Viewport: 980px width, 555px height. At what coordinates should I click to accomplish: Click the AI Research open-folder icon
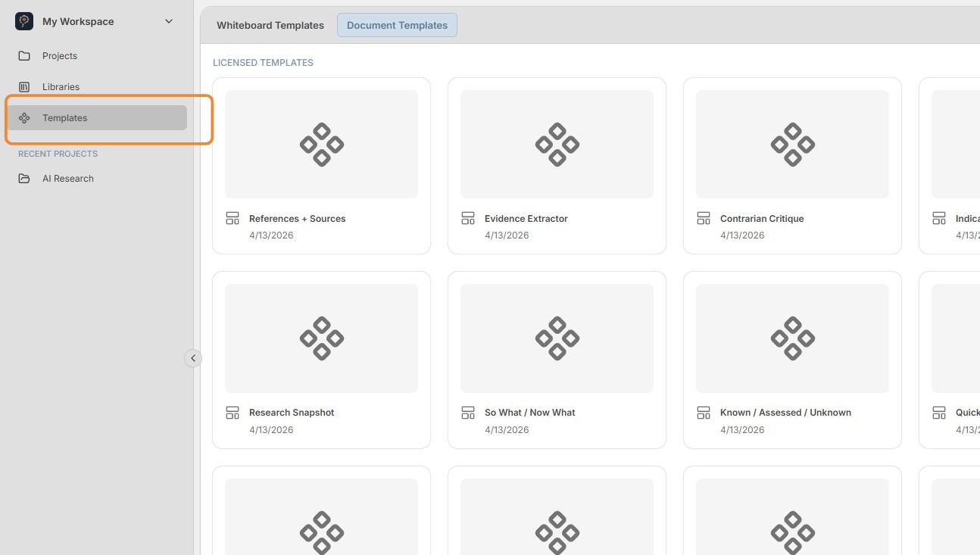point(24,179)
